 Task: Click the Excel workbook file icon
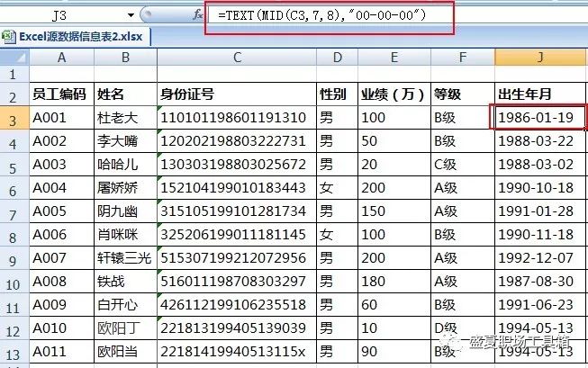[x=8, y=37]
